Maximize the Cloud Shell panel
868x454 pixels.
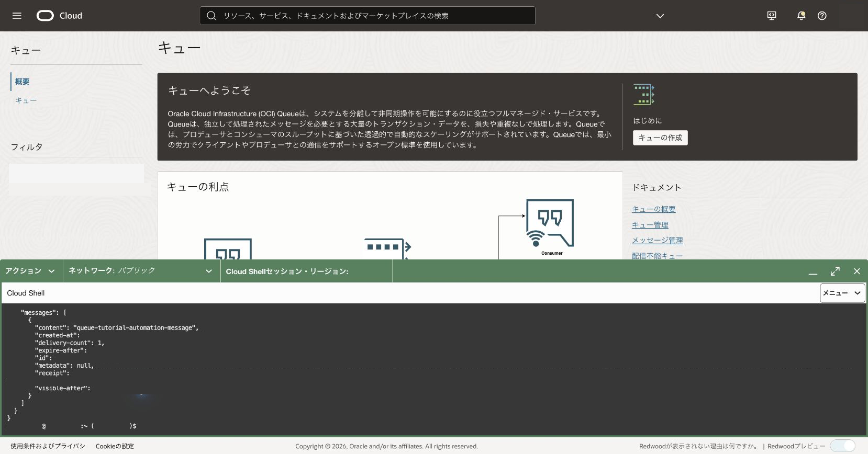[835, 271]
